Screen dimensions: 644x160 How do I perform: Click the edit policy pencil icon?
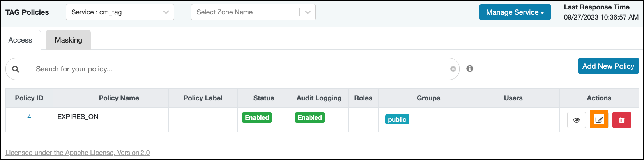(x=599, y=120)
